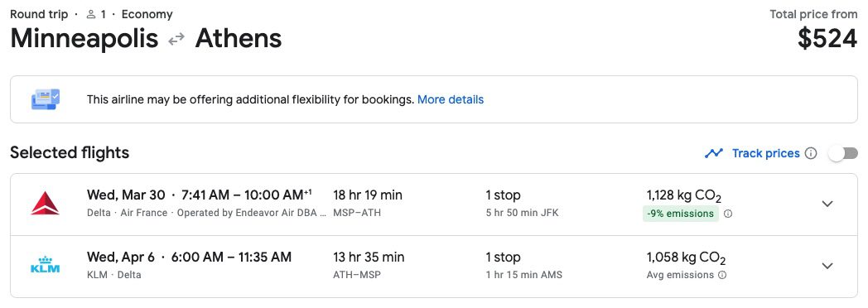Click the Economy class label

pyautogui.click(x=147, y=14)
